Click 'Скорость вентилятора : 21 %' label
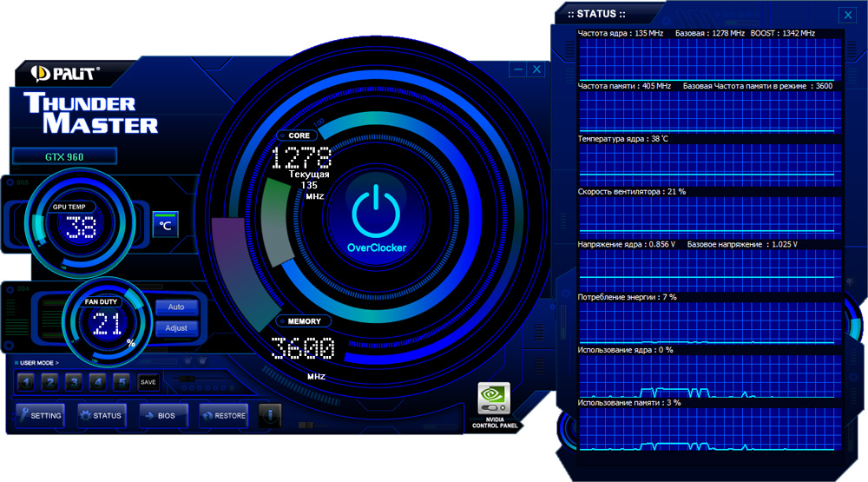This screenshot has width=868, height=482. point(632,192)
